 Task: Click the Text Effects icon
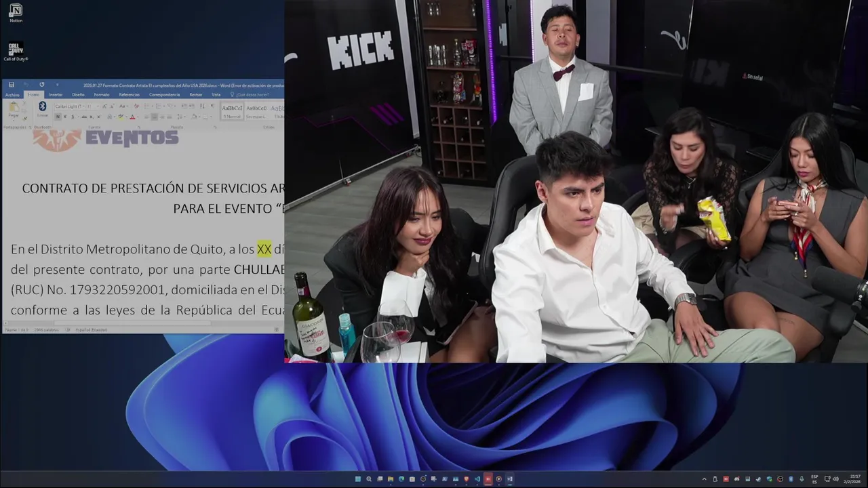coord(109,117)
